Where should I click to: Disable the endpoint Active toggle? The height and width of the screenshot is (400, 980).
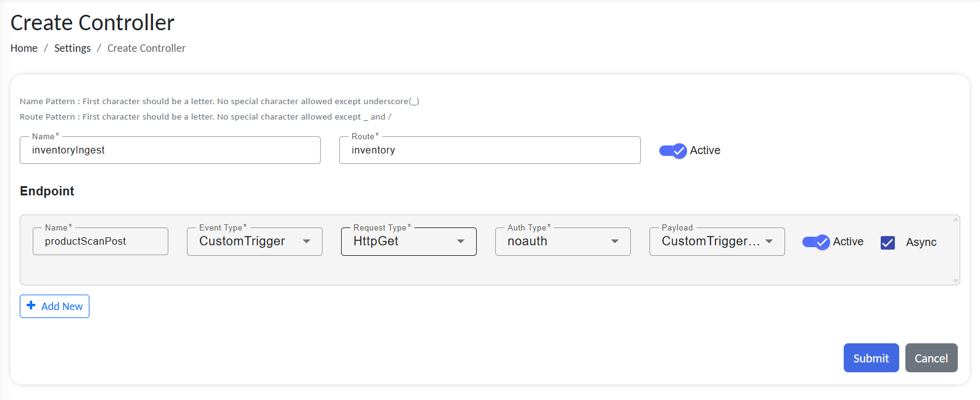pyautogui.click(x=815, y=242)
